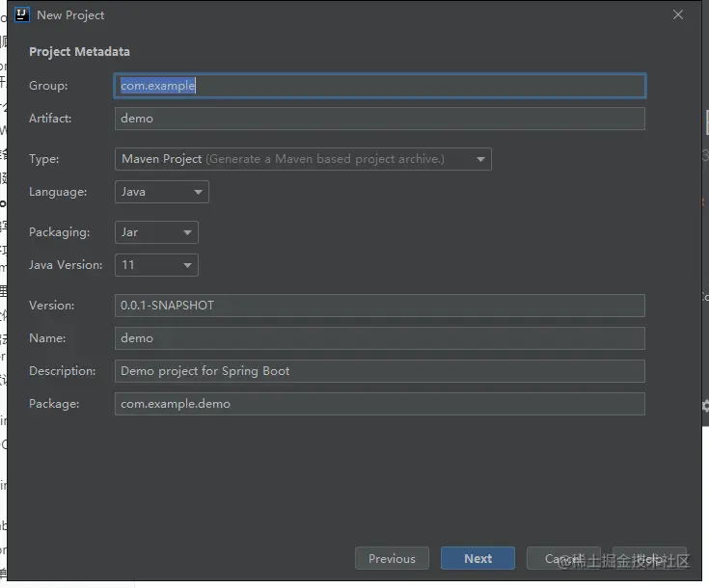Click the Packaging: label
This screenshot has height=588, width=709.
pyautogui.click(x=59, y=232)
